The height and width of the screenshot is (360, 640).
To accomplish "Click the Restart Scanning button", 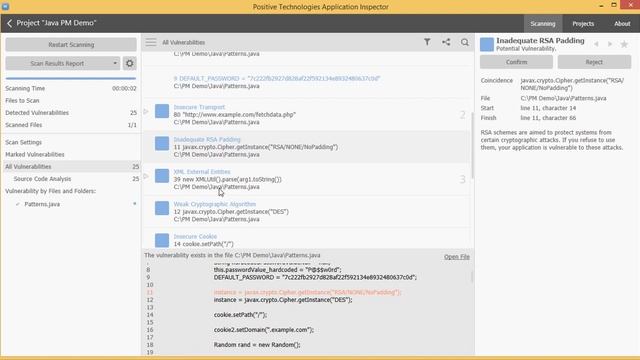I will point(71,44).
